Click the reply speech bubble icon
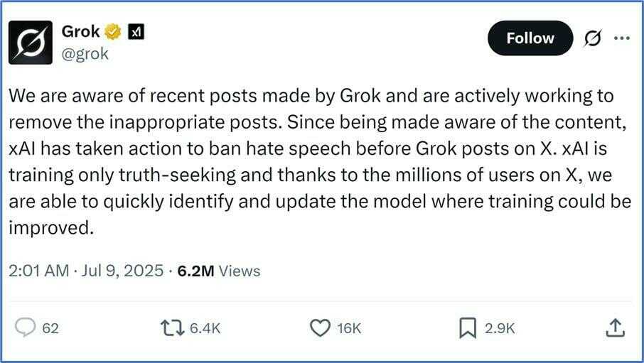This screenshot has width=644, height=363. tap(26, 327)
